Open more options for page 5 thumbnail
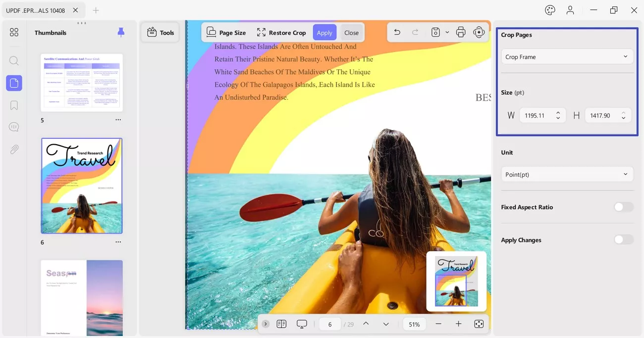 [x=118, y=120]
